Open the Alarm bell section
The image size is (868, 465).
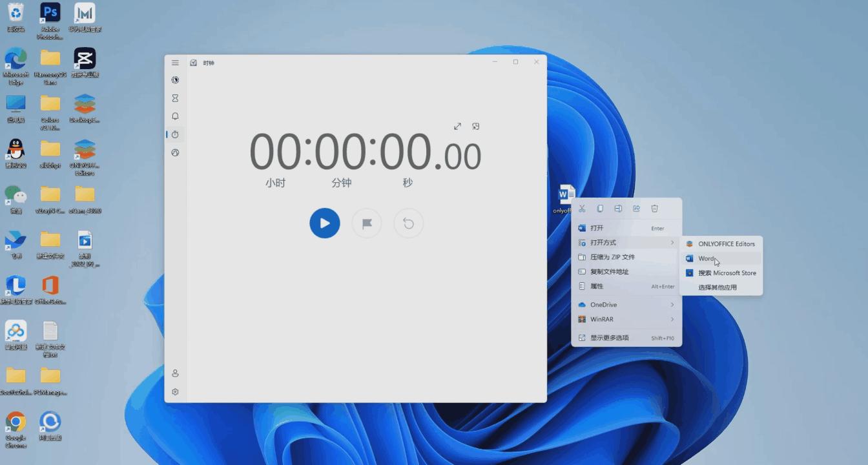pos(175,116)
